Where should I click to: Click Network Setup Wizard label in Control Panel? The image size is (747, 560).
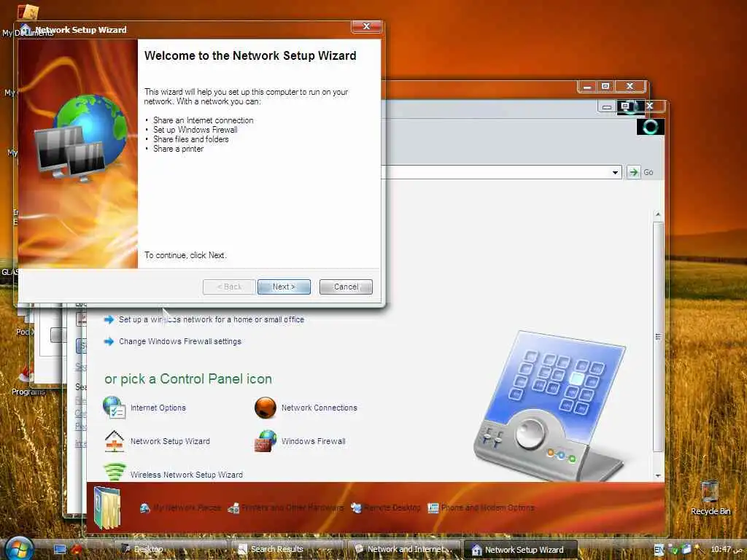[170, 441]
